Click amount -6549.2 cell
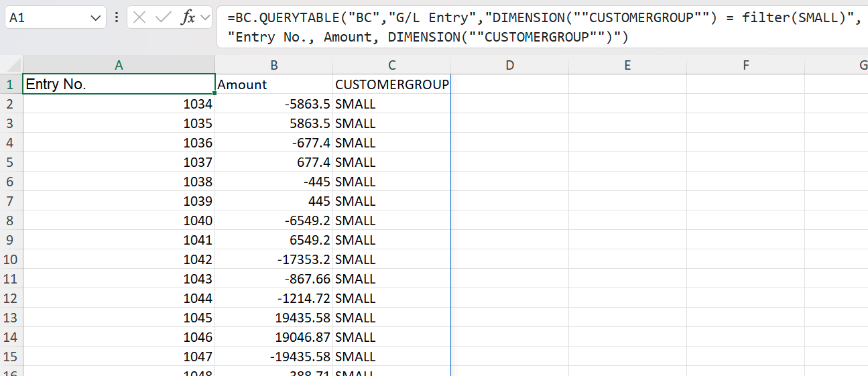The image size is (868, 376). click(x=274, y=221)
